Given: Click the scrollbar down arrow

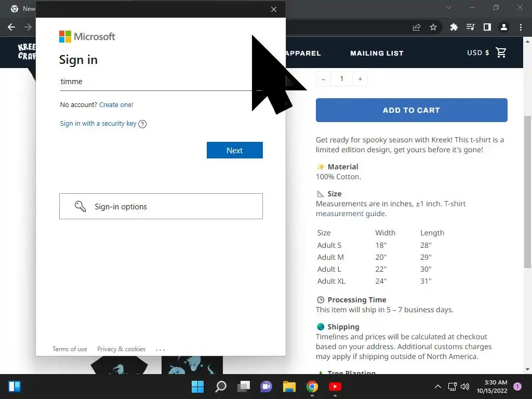Looking at the screenshot, I should pos(527,369).
